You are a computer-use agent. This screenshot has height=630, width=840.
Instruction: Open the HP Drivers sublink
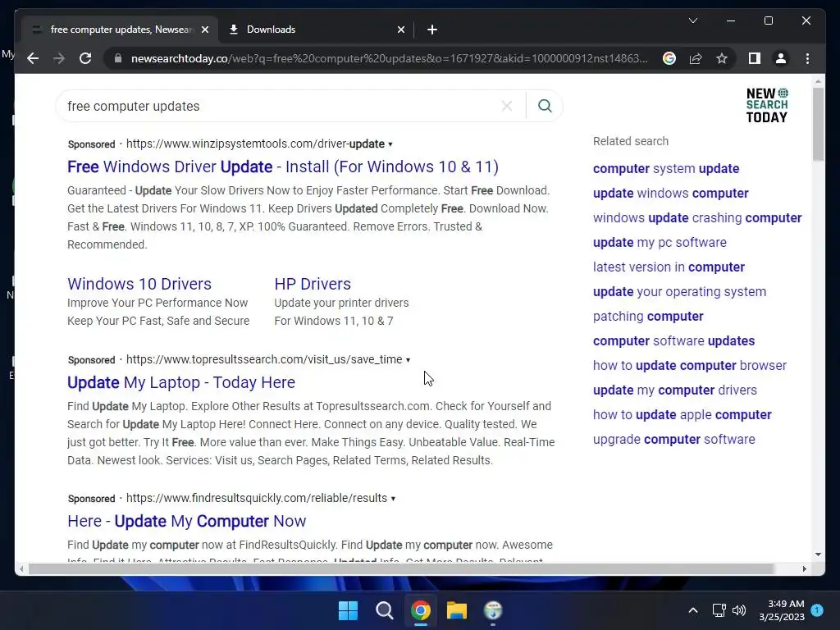tap(313, 284)
